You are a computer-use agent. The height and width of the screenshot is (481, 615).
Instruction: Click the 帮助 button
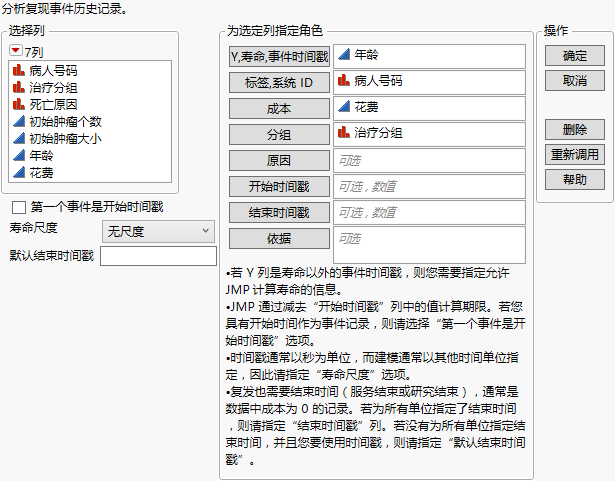point(575,180)
